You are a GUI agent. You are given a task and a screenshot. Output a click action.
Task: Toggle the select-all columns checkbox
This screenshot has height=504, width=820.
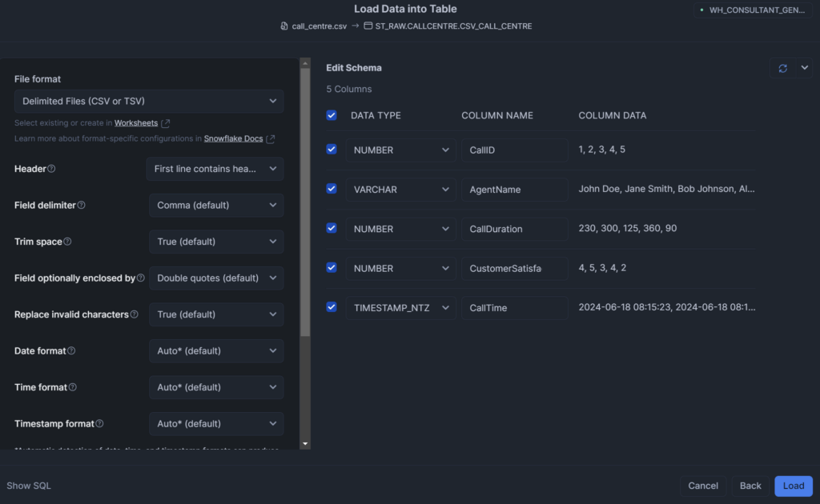click(332, 115)
